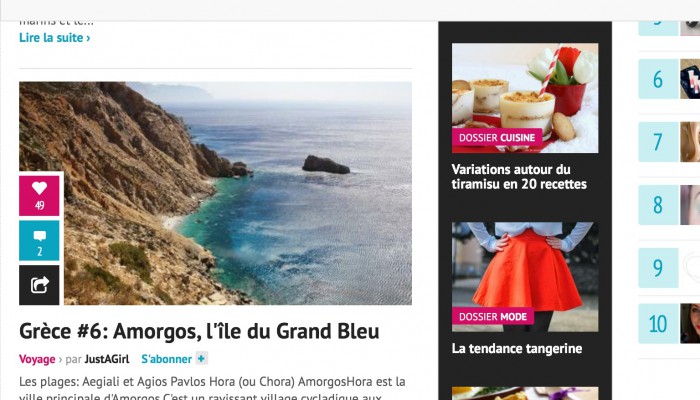Click the Dossier Mode tag
Screen dimensions: 700x400
coord(493,317)
